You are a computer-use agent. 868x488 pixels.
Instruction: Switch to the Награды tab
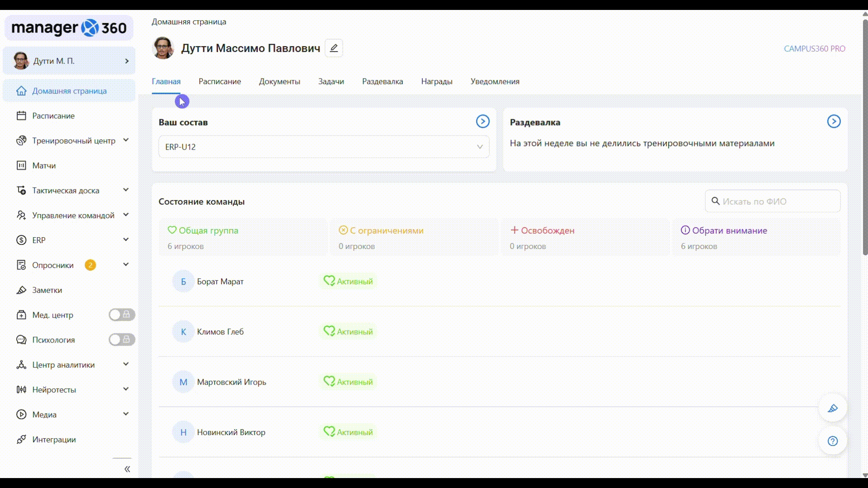coord(436,82)
